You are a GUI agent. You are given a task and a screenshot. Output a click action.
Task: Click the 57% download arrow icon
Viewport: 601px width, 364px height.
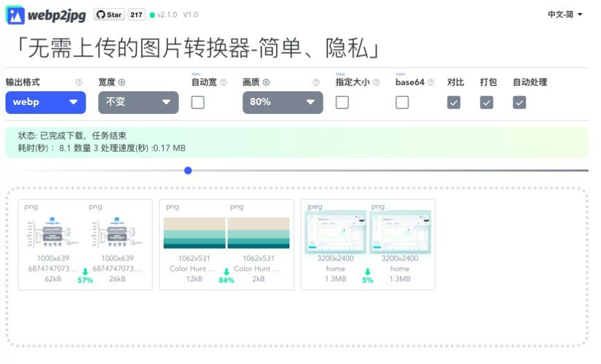point(85,271)
